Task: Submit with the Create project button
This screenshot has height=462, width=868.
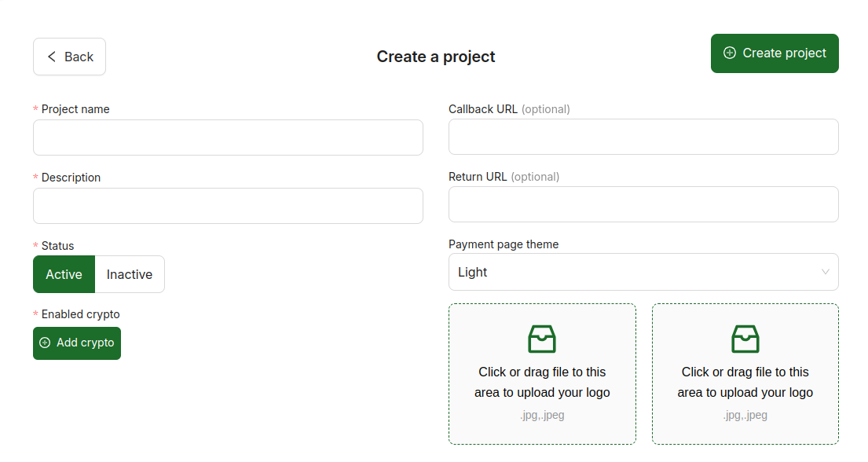Action: 775,53
